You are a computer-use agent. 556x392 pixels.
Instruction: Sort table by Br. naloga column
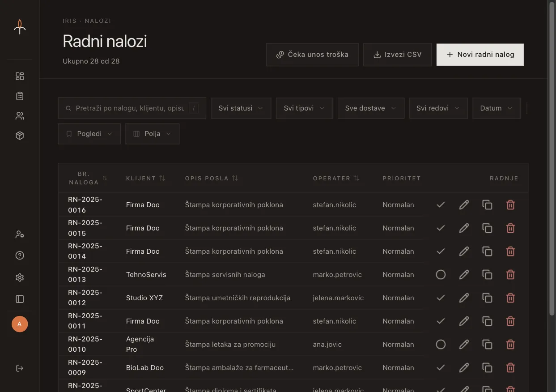[x=88, y=178]
